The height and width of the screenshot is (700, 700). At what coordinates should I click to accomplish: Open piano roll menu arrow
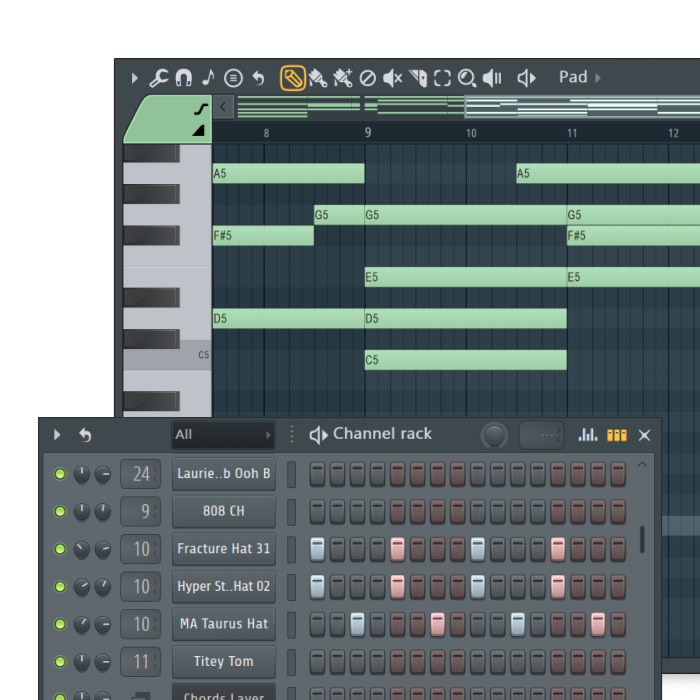click(134, 79)
